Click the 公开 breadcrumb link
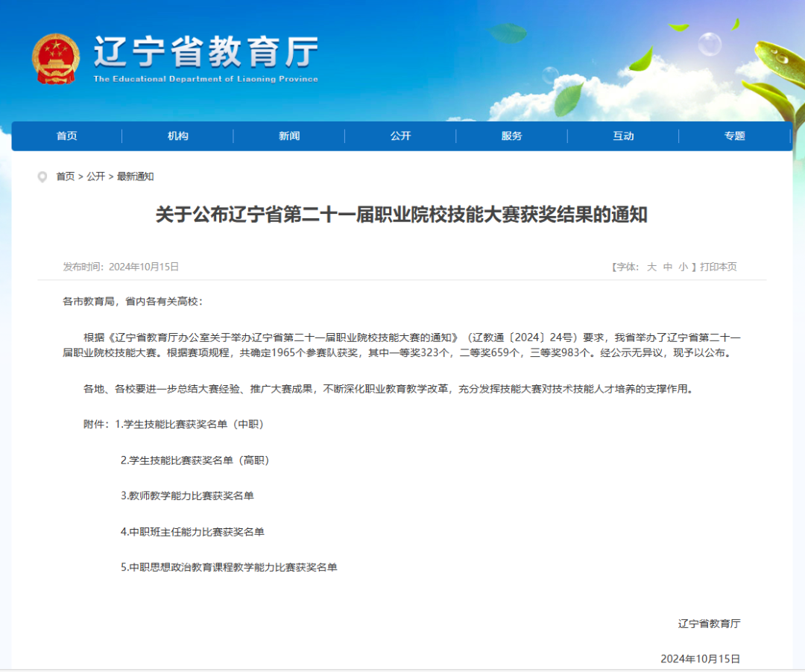This screenshot has height=672, width=805. 95,177
